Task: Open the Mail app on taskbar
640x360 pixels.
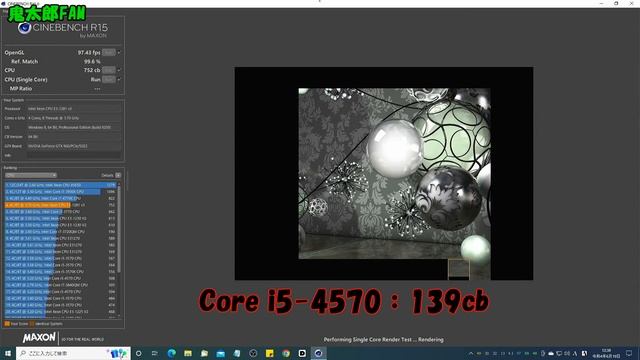Action: pos(220,353)
